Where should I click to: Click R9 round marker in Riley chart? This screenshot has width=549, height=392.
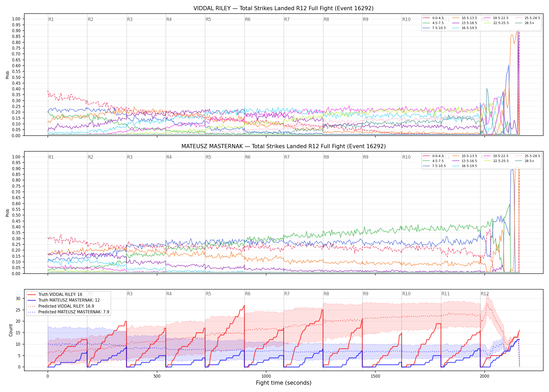click(365, 19)
